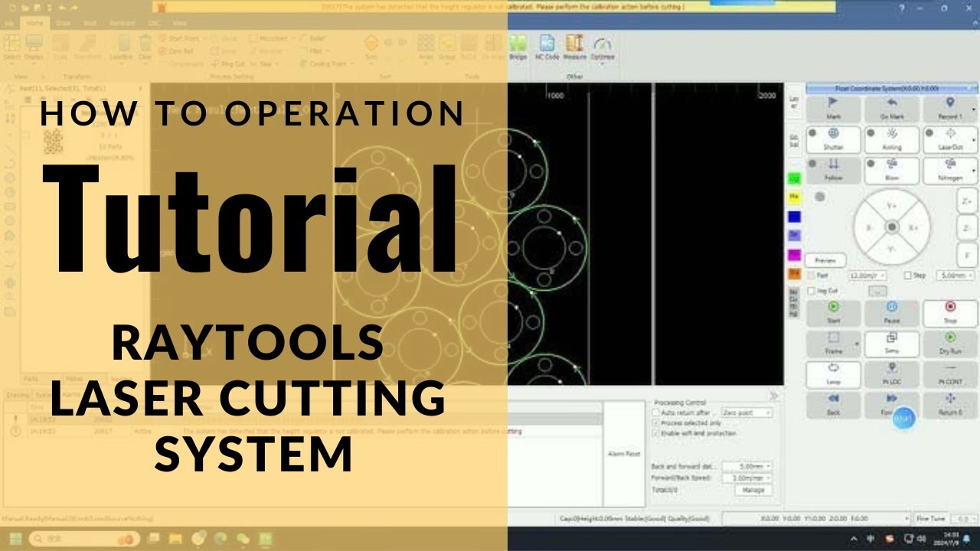
Task: Click the Nitrogen gas button
Action: click(950, 170)
